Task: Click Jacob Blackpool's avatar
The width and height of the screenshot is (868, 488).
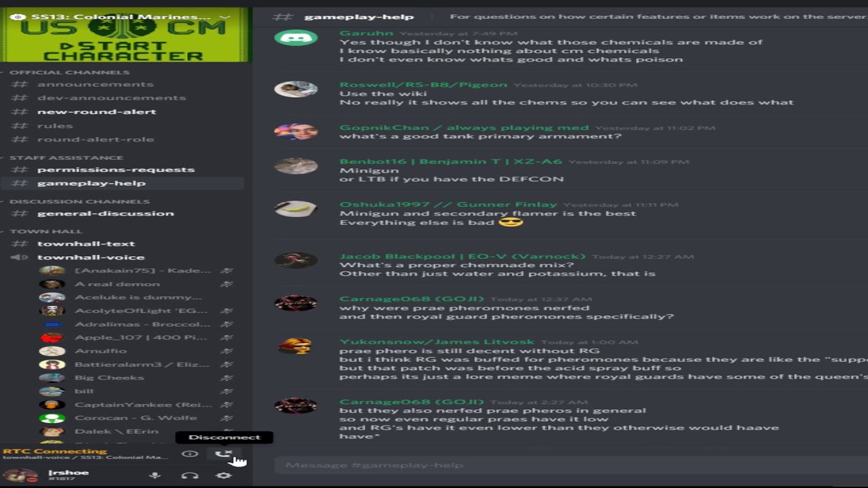Action: 296,260
